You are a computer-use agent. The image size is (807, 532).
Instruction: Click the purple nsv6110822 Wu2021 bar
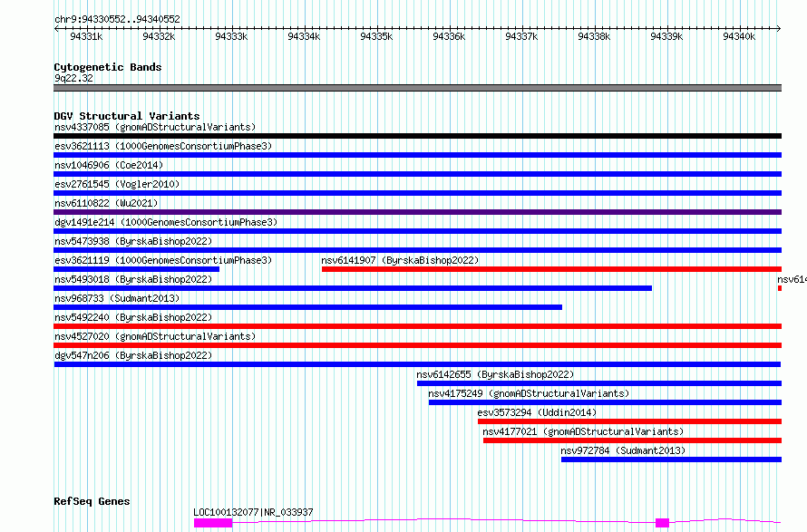pos(417,212)
